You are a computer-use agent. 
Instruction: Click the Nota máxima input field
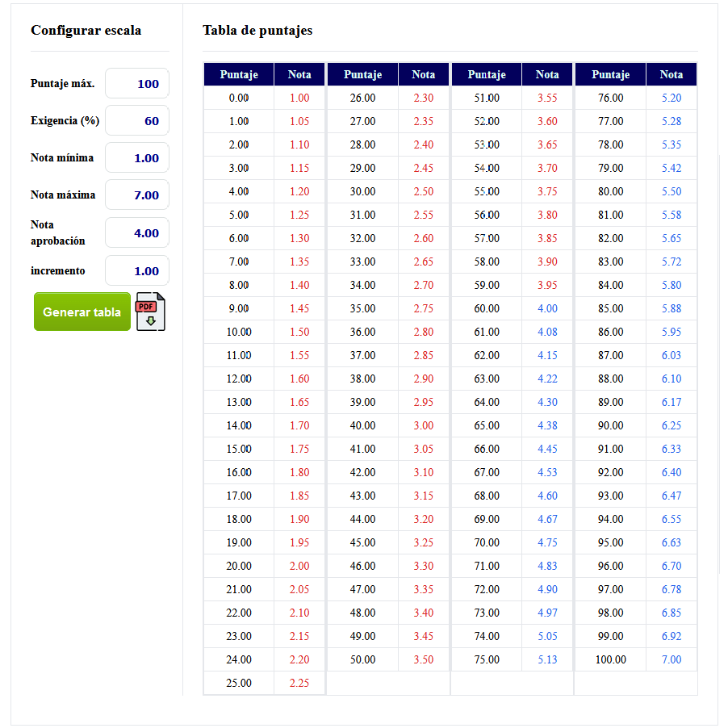(x=137, y=195)
